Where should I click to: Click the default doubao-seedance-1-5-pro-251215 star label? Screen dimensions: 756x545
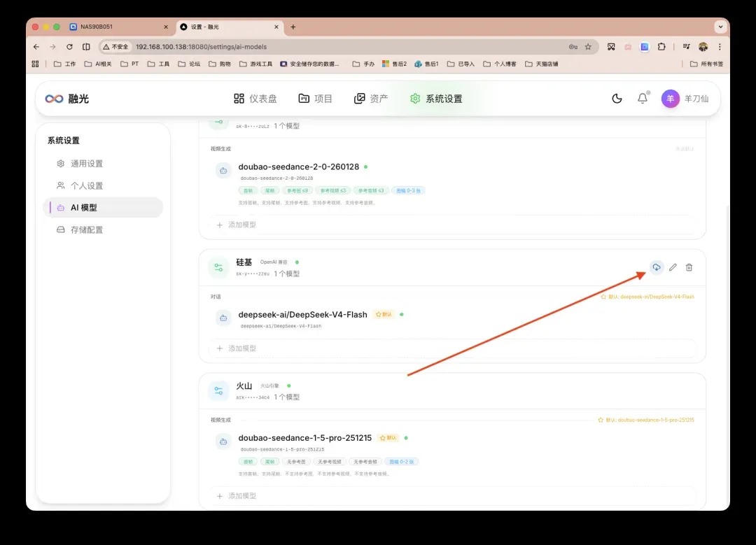tap(645, 420)
